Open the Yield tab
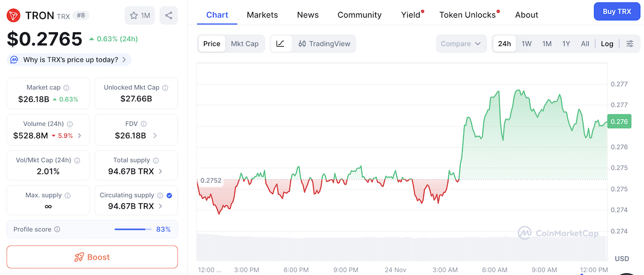Viewport: 644px width, 275px height. (x=411, y=15)
